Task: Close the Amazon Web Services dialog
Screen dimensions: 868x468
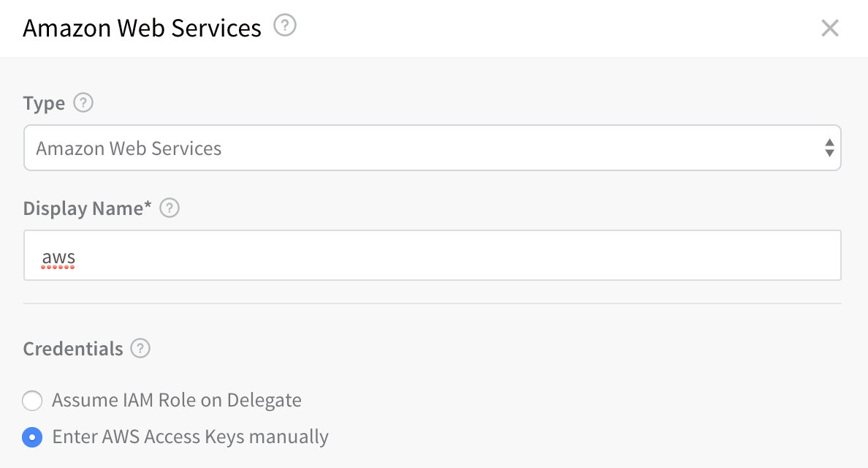Action: (x=830, y=28)
